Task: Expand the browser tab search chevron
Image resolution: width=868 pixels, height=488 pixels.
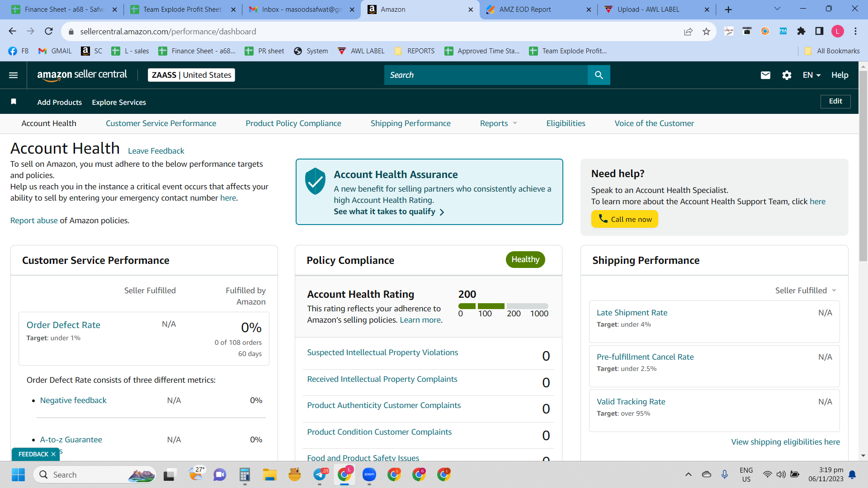Action: tap(777, 9)
